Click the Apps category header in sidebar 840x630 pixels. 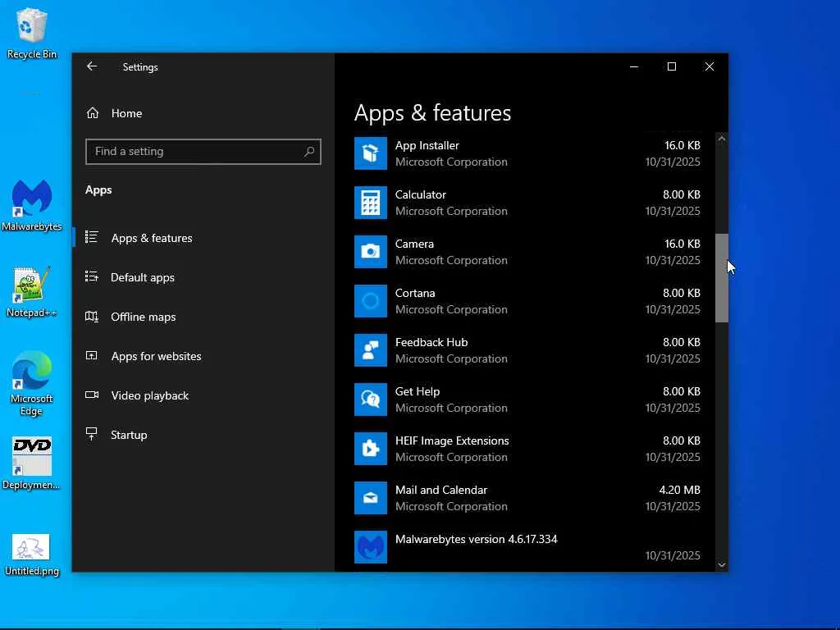(98, 190)
